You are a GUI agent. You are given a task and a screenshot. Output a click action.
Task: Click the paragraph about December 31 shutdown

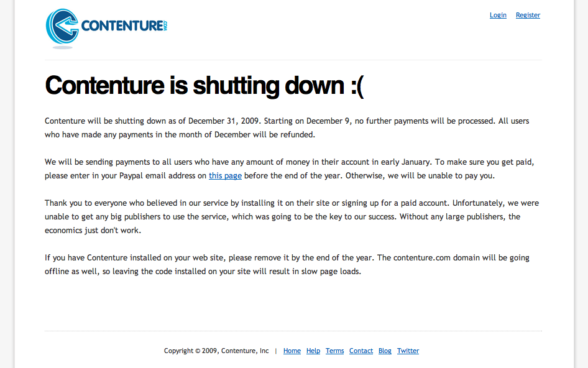(287, 127)
